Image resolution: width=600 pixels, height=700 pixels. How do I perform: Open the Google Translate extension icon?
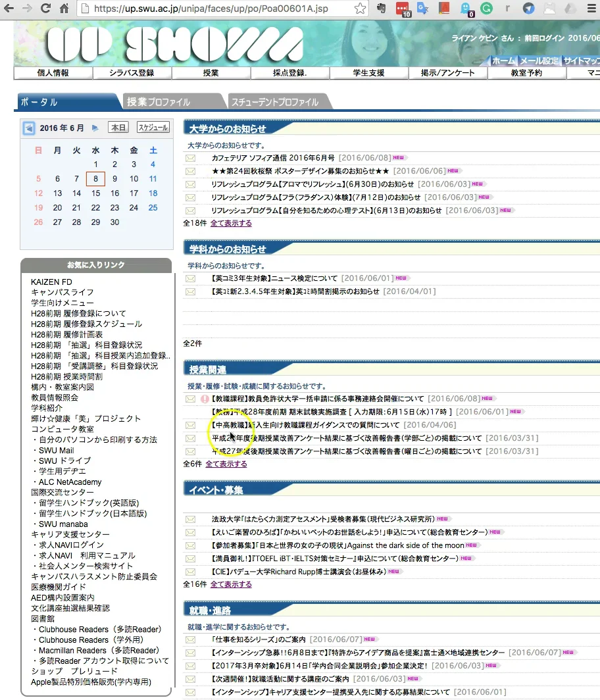[422, 8]
